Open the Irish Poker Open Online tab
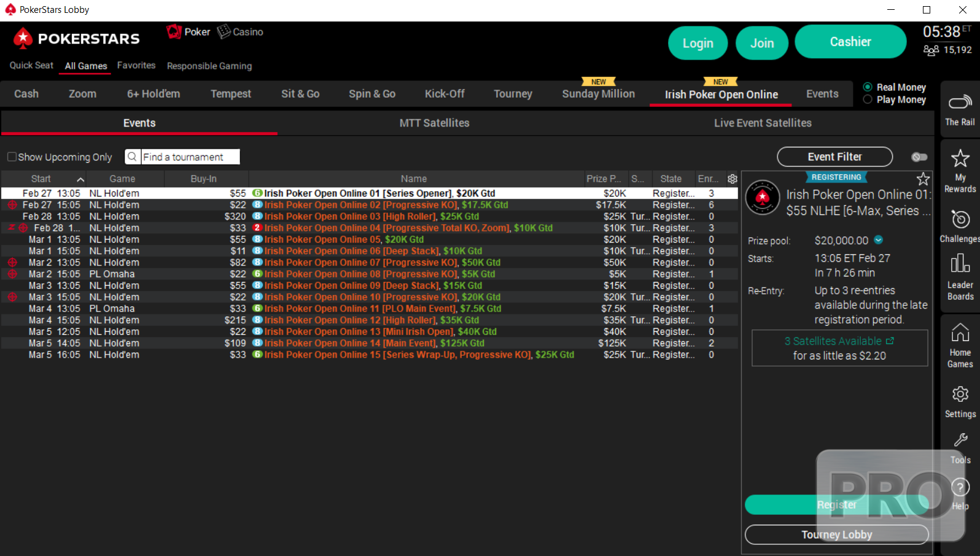The height and width of the screenshot is (556, 980). (721, 94)
